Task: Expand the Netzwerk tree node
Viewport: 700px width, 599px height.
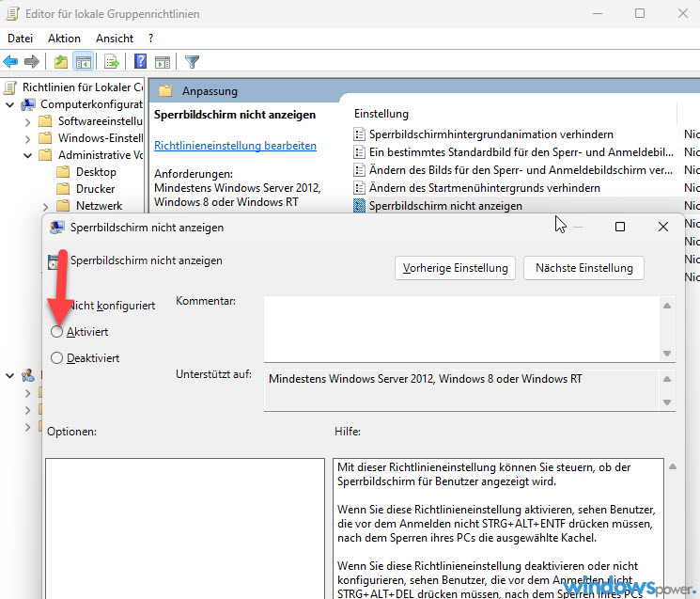Action: (45, 206)
